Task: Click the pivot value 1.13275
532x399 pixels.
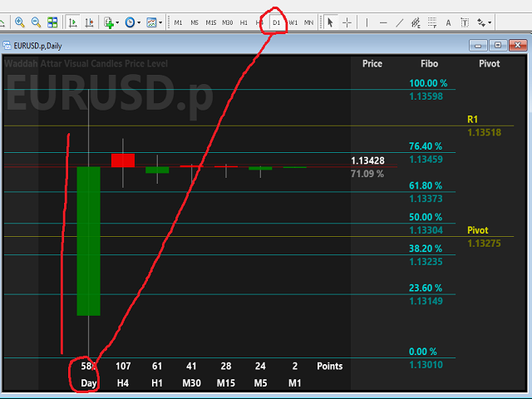Action: (x=484, y=244)
